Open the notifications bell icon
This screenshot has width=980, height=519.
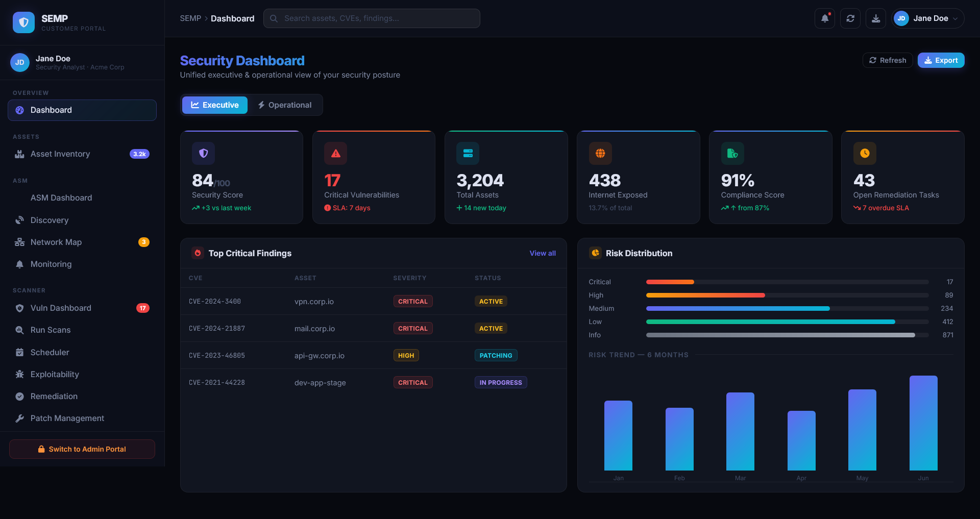[825, 18]
